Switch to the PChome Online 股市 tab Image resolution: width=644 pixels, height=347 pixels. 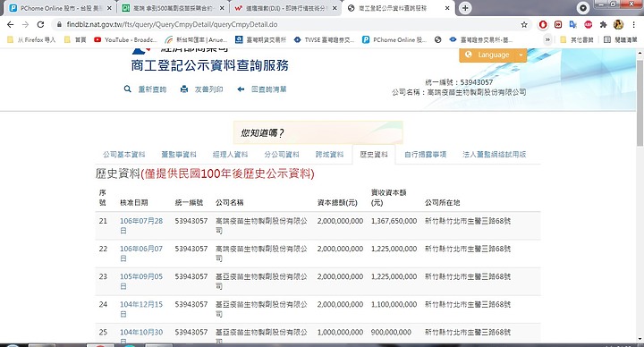60,8
